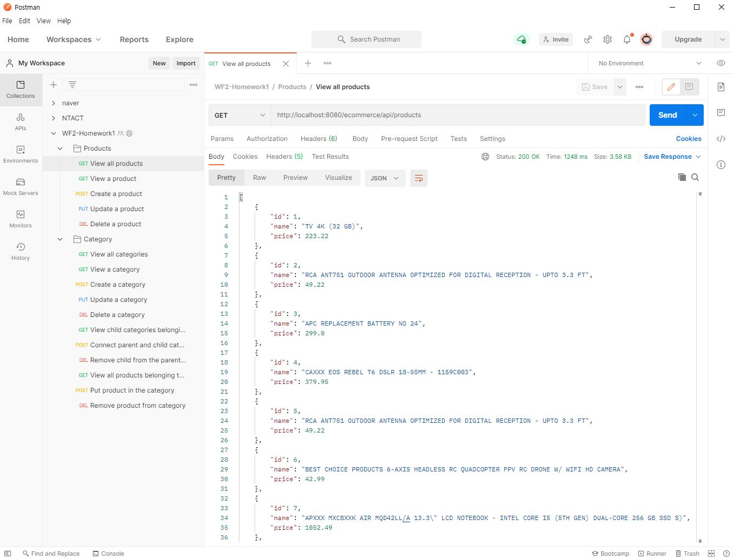Image resolution: width=734 pixels, height=560 pixels.
Task: Switch to the Pre-request Script tab
Action: [x=409, y=139]
